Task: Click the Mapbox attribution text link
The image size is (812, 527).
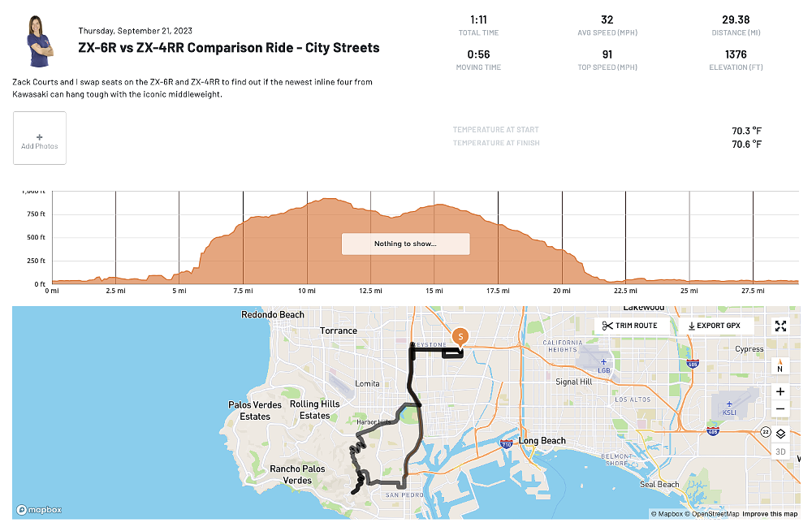Action: [668, 514]
